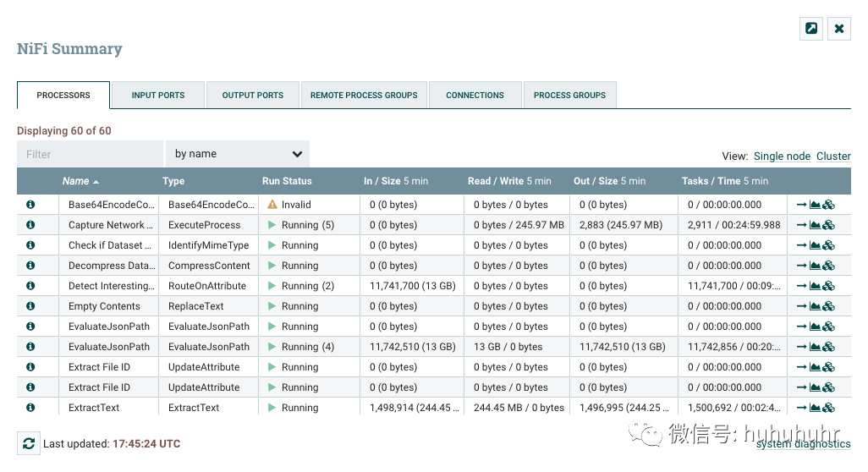The image size is (868, 472).
Task: Select the 'Displaying 60 of 60' count text
Action: pos(64,130)
